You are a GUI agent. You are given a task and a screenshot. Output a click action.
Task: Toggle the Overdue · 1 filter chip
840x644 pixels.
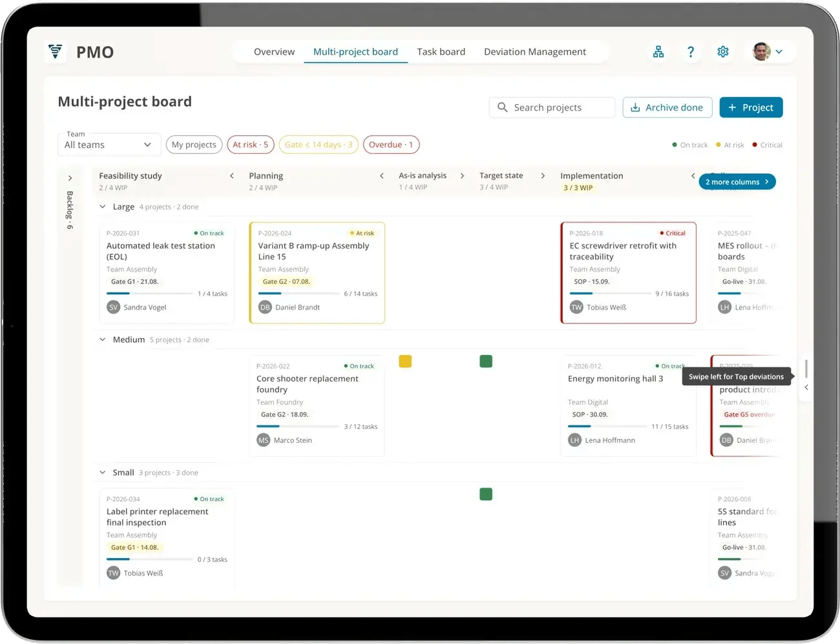(x=391, y=145)
